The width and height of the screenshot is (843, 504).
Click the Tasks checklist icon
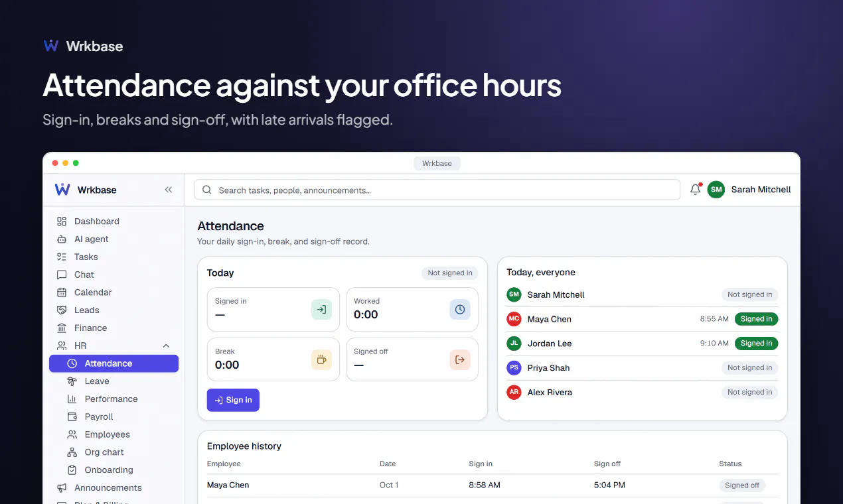[x=62, y=257]
